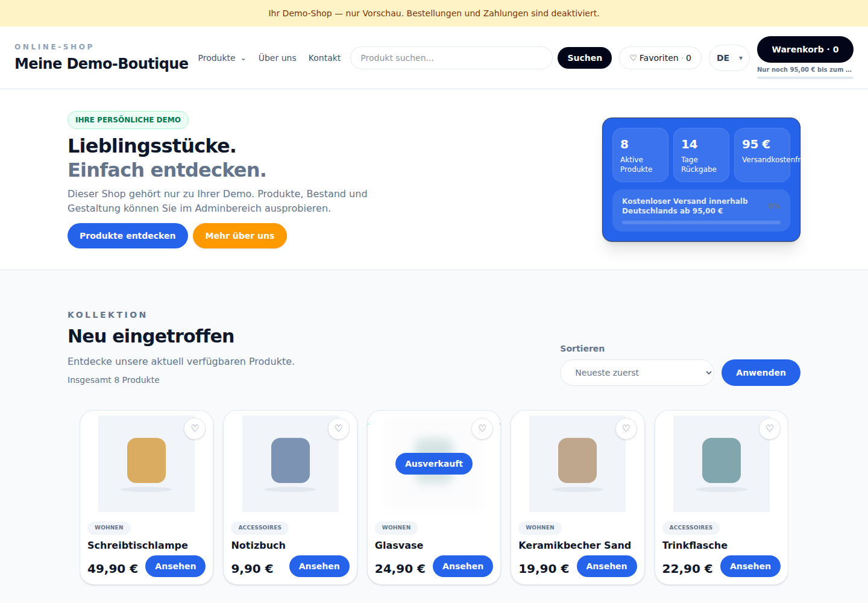This screenshot has height=603, width=868.
Task: Click the WOHNEN tag on Schreibtischlampe
Action: pos(109,528)
